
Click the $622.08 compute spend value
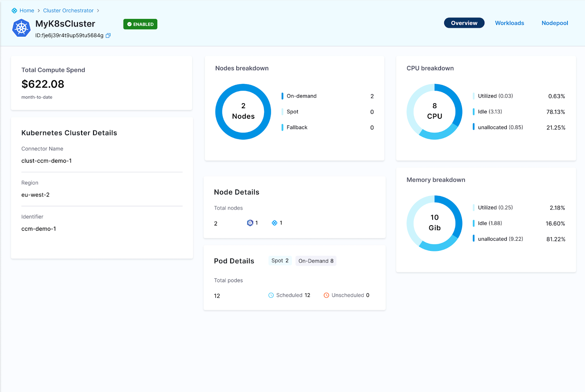point(43,84)
